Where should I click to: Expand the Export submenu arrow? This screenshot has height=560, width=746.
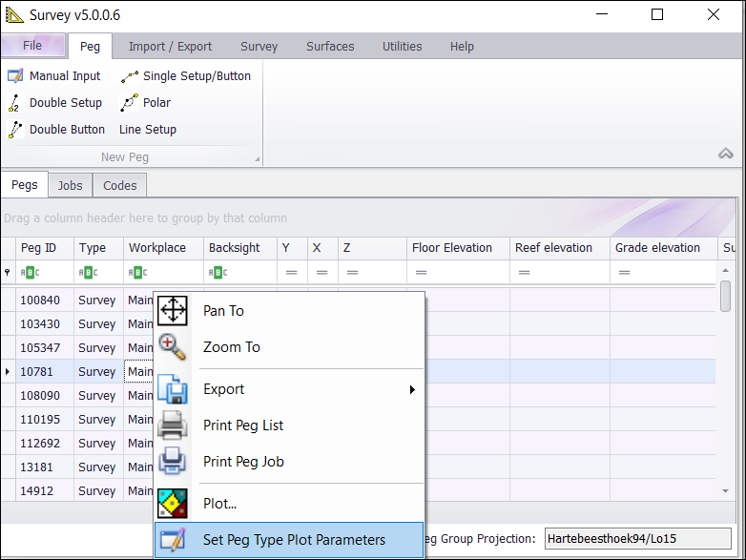[x=412, y=389]
